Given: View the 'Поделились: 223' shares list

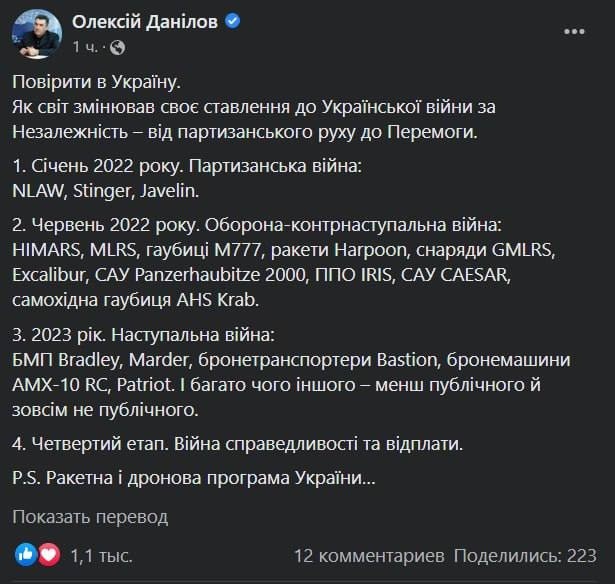Looking at the screenshot, I should coord(526,554).
